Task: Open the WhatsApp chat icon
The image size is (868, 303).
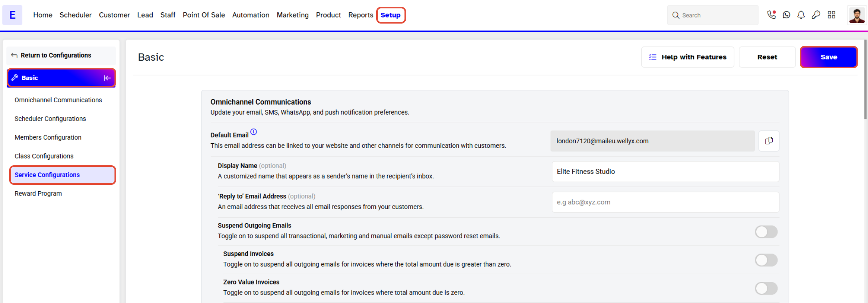Action: coord(786,15)
